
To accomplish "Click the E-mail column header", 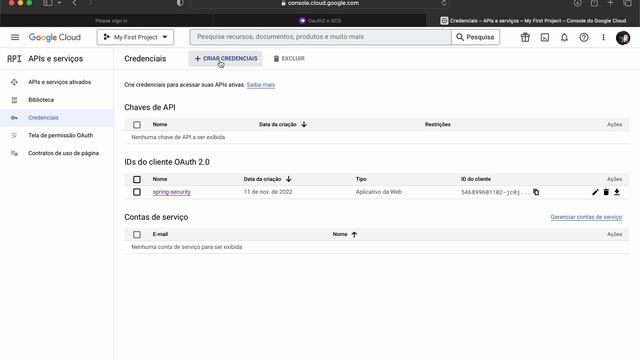I will point(160,234).
